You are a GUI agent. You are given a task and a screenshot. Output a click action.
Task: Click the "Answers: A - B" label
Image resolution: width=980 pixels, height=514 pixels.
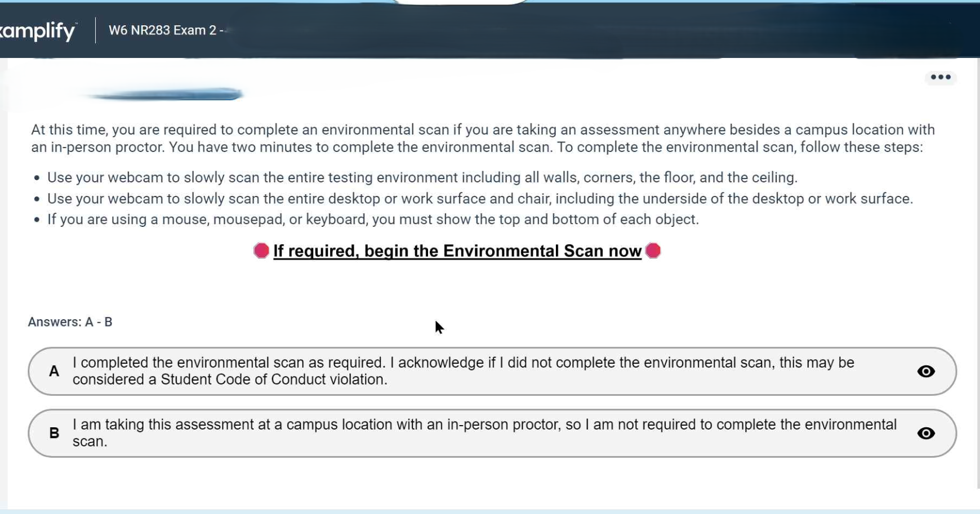[x=70, y=322]
